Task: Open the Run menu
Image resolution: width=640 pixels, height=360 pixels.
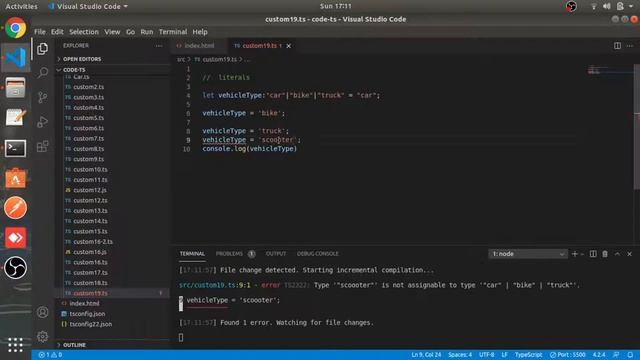Action: tap(147, 32)
